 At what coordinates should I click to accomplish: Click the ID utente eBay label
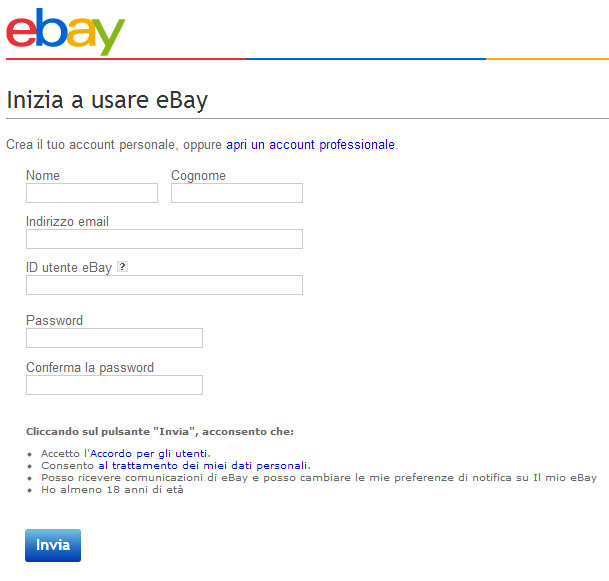click(69, 268)
